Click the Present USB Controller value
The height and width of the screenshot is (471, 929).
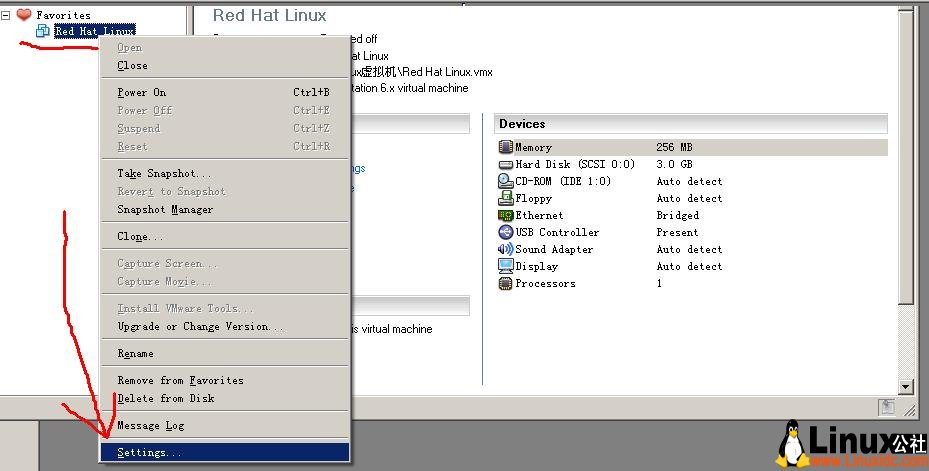677,232
